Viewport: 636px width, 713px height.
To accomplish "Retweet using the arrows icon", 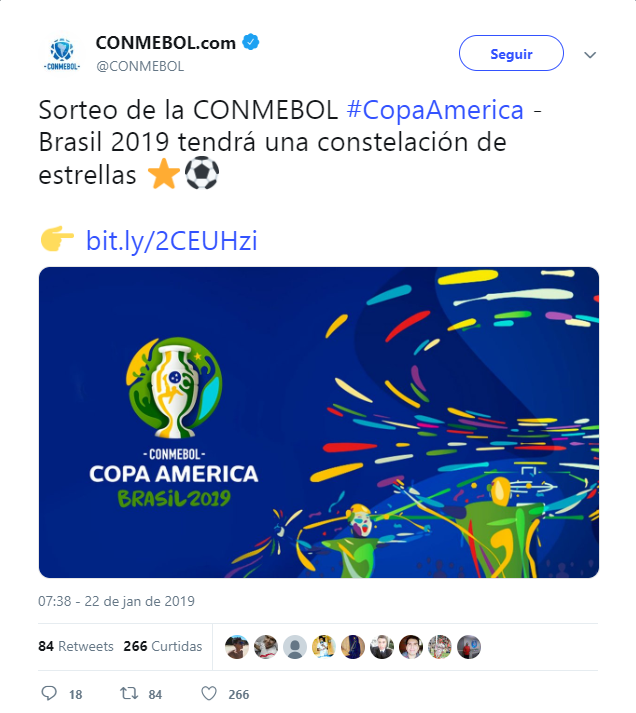I will coord(128,693).
